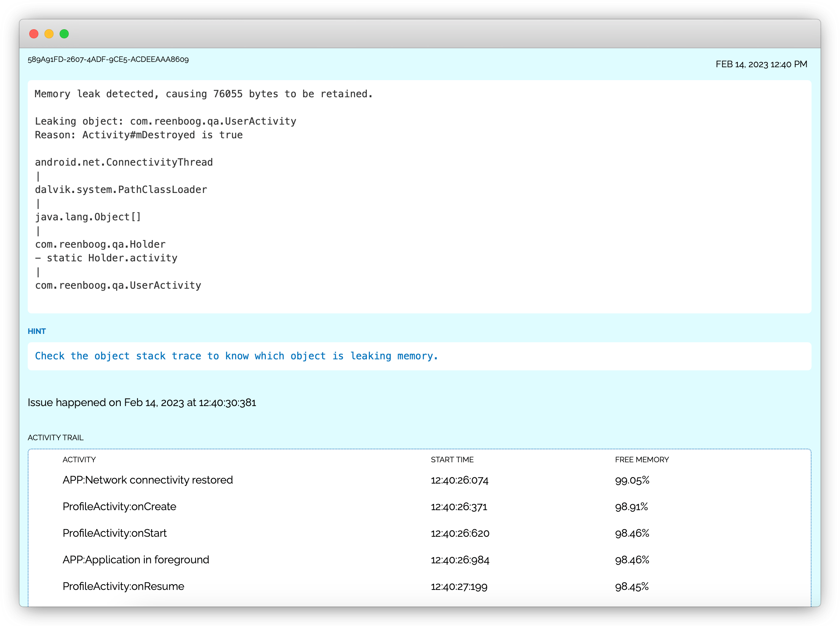
Task: Click the APP:Application in foreground entry
Action: (x=136, y=560)
